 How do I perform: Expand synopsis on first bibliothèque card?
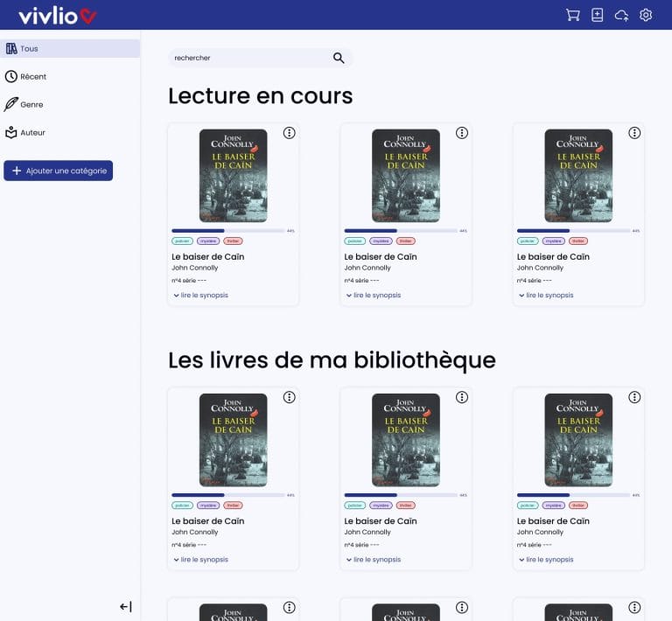click(x=200, y=559)
